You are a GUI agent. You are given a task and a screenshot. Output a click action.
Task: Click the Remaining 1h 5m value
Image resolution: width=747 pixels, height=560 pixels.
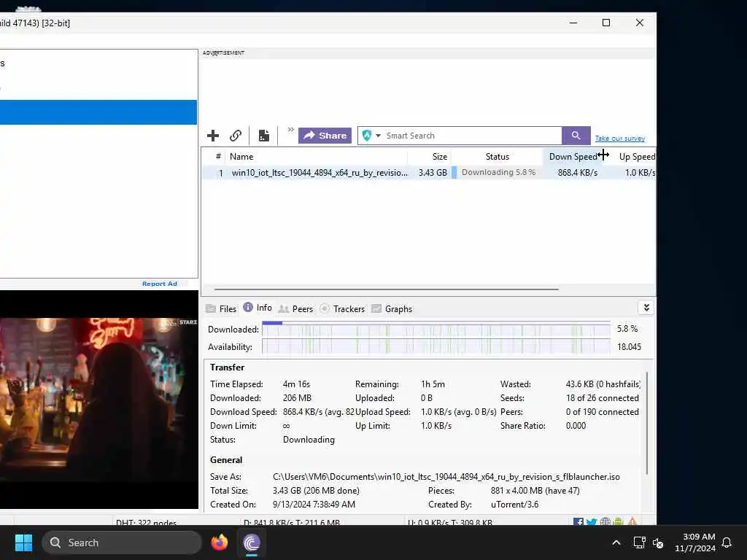[x=433, y=384]
